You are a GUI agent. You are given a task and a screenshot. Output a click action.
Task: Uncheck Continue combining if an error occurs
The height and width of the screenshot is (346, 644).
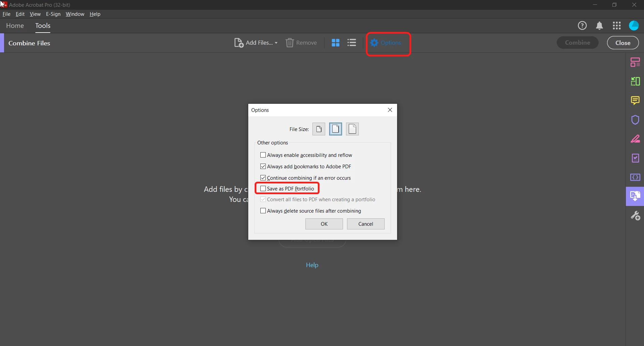pos(263,178)
